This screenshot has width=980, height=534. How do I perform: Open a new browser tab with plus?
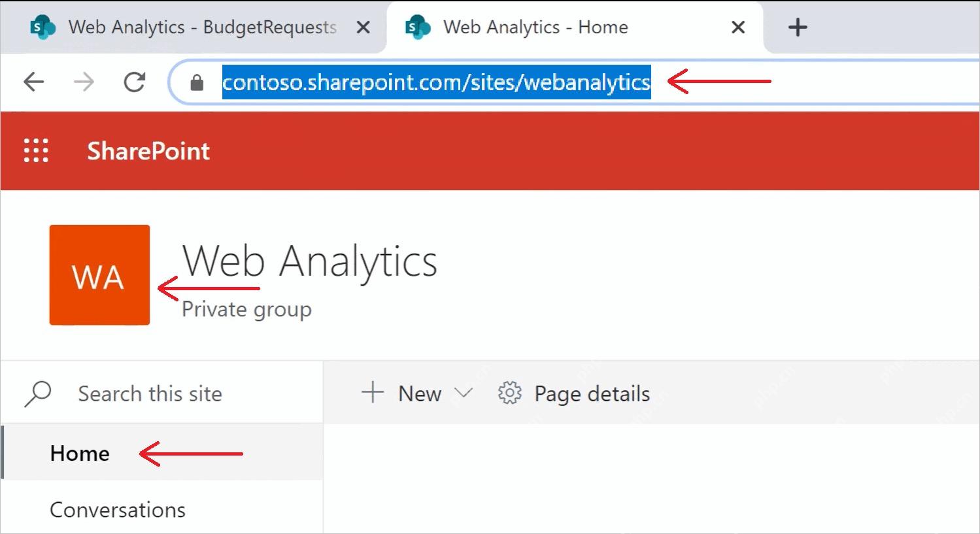coord(798,27)
